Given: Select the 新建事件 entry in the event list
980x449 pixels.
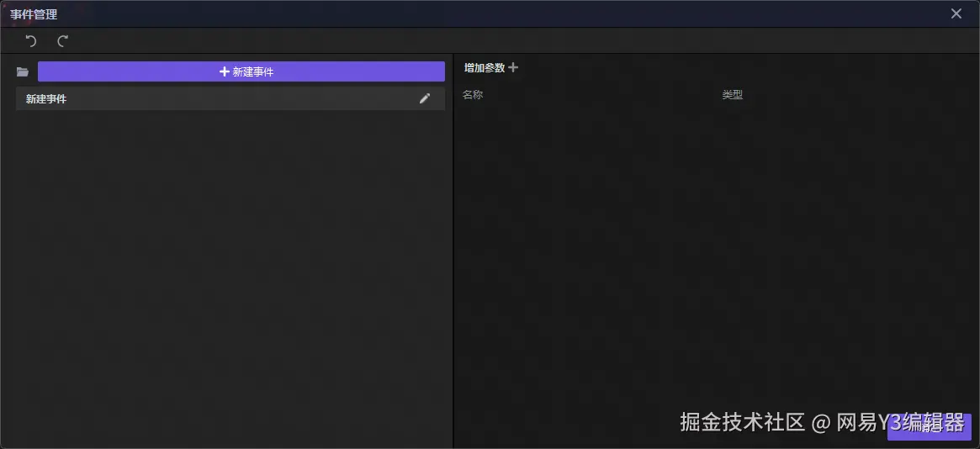Looking at the screenshot, I should pyautogui.click(x=230, y=98).
